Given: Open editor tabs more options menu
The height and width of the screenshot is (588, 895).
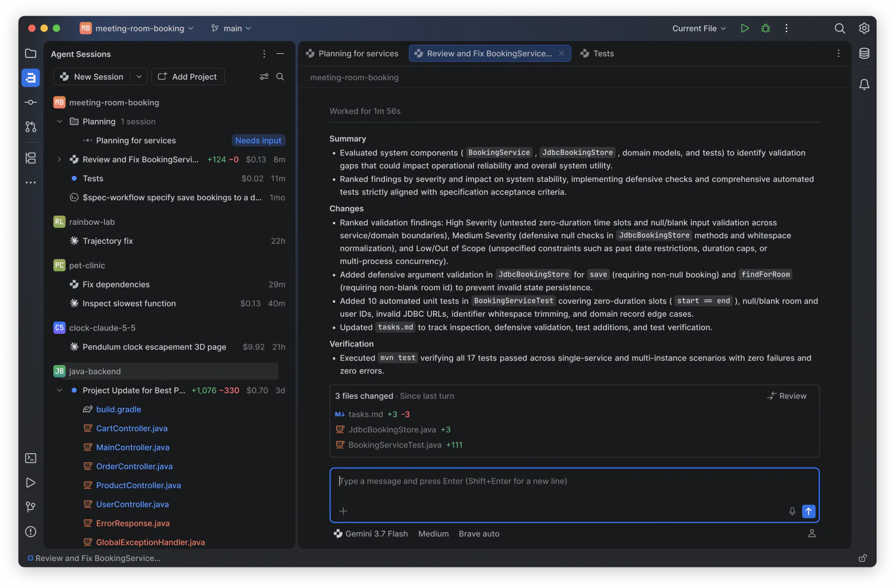Looking at the screenshot, I should pyautogui.click(x=838, y=53).
